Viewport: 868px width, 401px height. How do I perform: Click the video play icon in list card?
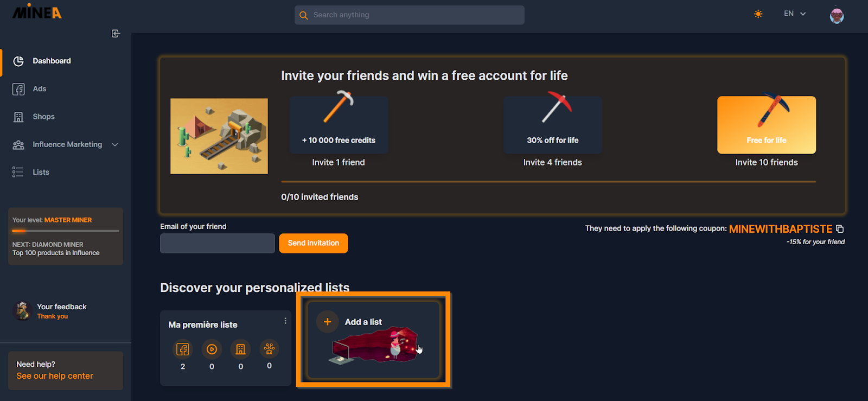(212, 349)
